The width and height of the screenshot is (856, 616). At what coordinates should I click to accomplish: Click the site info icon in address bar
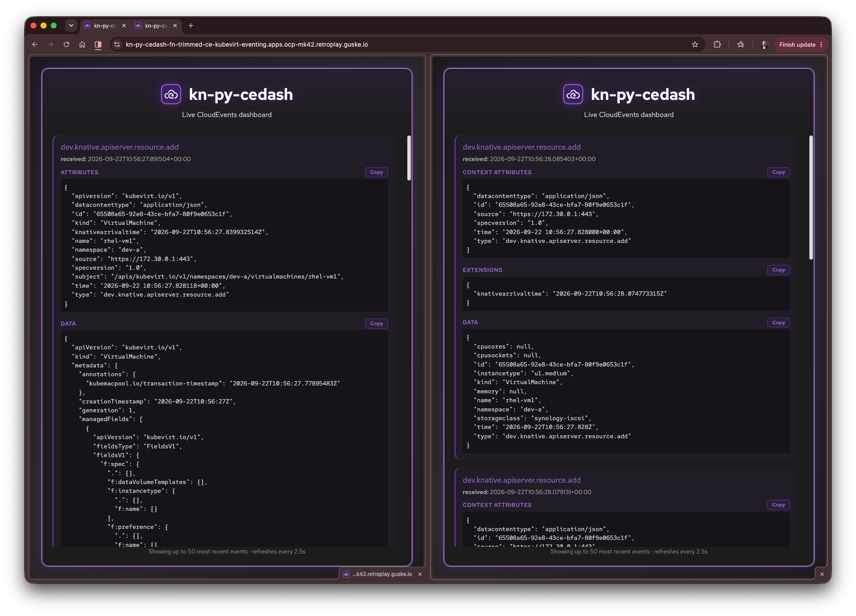pyautogui.click(x=117, y=44)
